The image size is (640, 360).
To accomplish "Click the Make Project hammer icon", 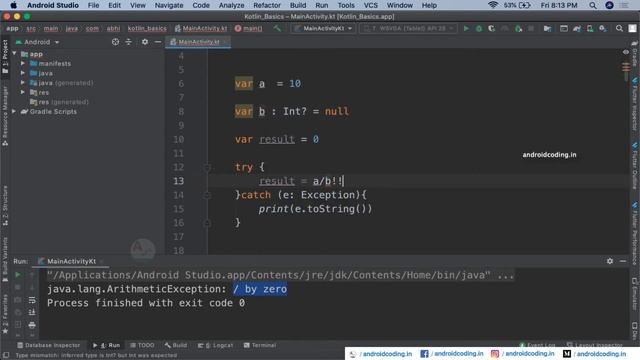I will 278,28.
